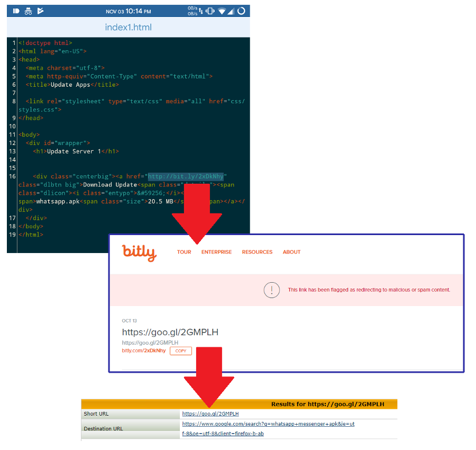Select the RESOURCES navigation item

(x=257, y=252)
